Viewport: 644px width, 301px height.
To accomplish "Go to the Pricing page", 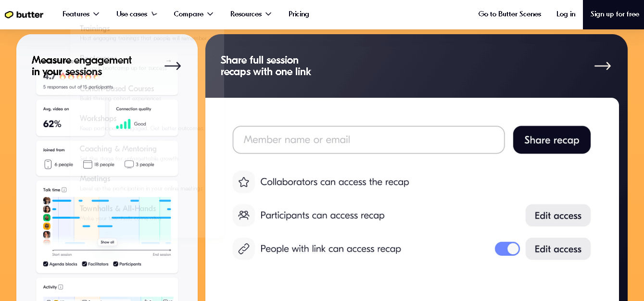I will (x=299, y=14).
